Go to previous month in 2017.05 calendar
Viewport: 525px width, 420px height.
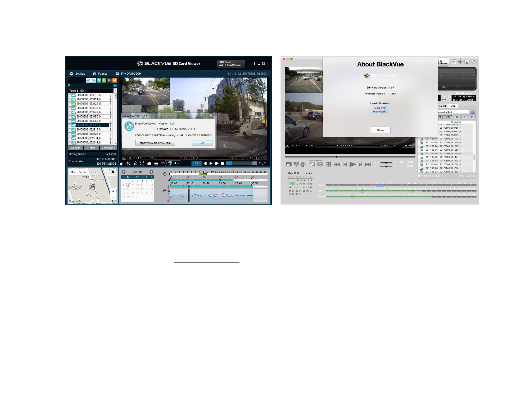(124, 172)
